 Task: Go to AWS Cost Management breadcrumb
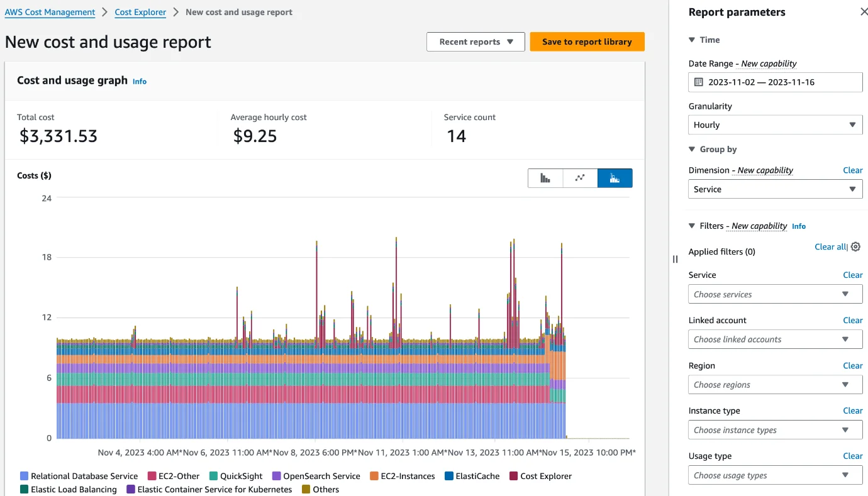coord(50,12)
